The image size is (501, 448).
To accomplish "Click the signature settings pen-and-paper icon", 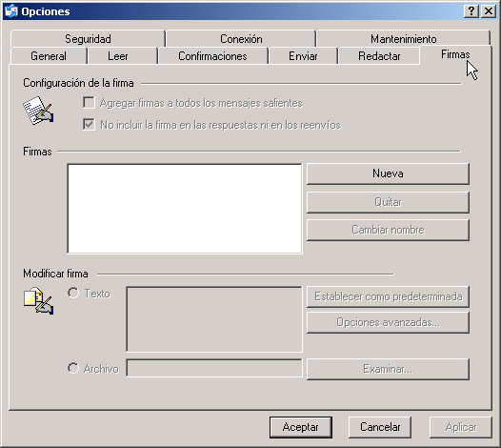I will (38, 111).
